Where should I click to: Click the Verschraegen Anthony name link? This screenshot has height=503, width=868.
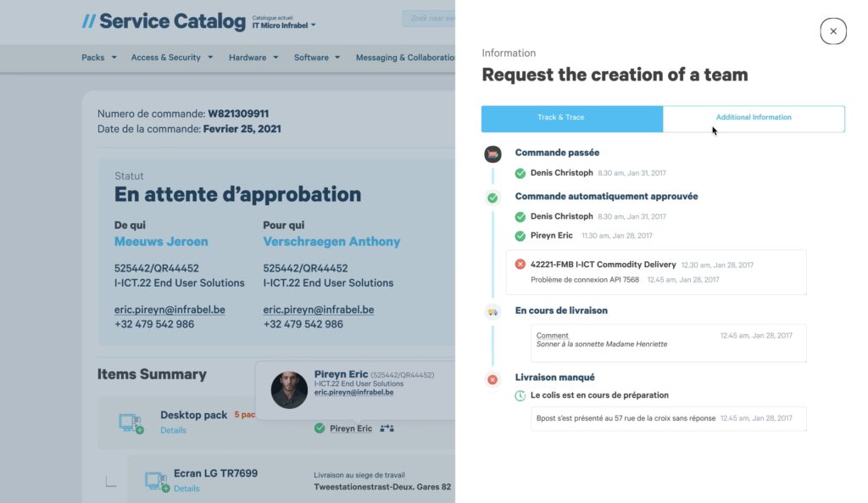(331, 242)
